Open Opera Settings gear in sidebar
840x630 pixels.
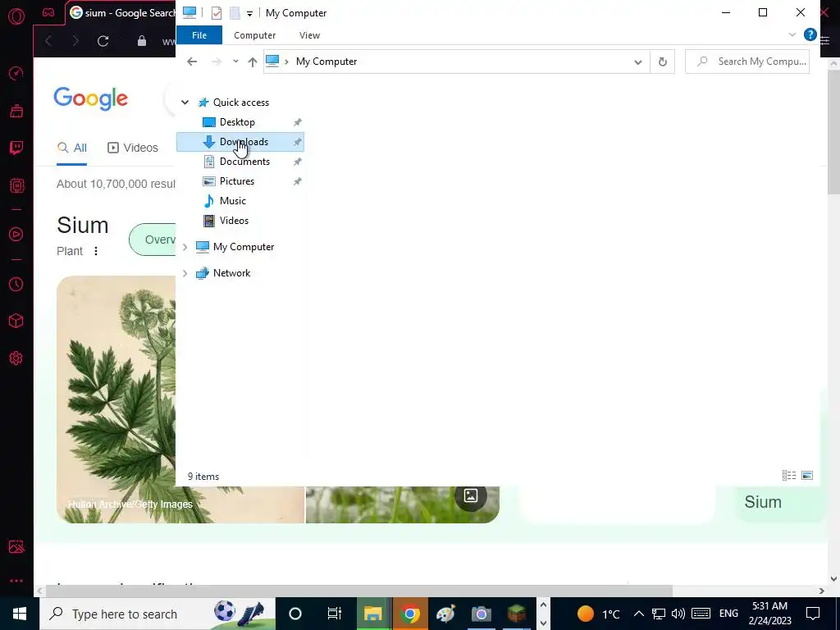pyautogui.click(x=16, y=358)
